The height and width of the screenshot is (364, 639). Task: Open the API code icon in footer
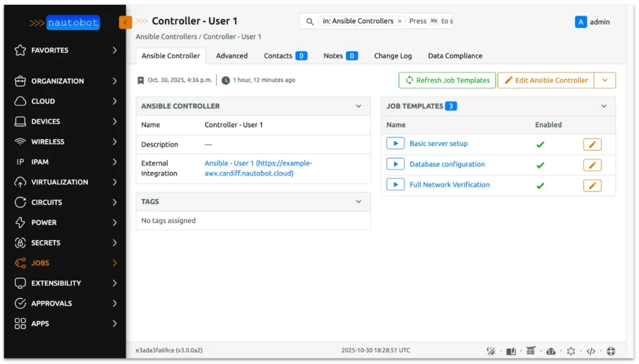click(x=591, y=351)
